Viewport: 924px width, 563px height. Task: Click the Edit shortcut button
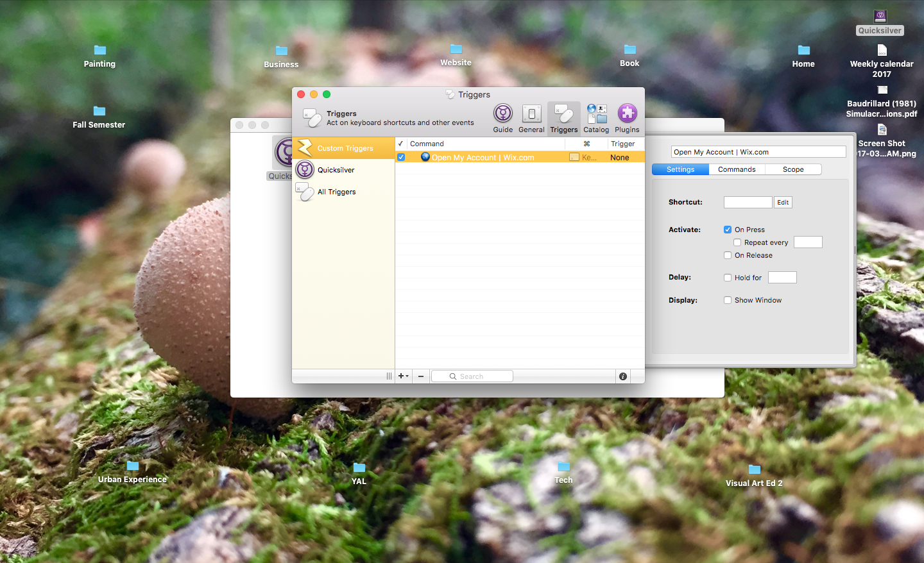[783, 202]
